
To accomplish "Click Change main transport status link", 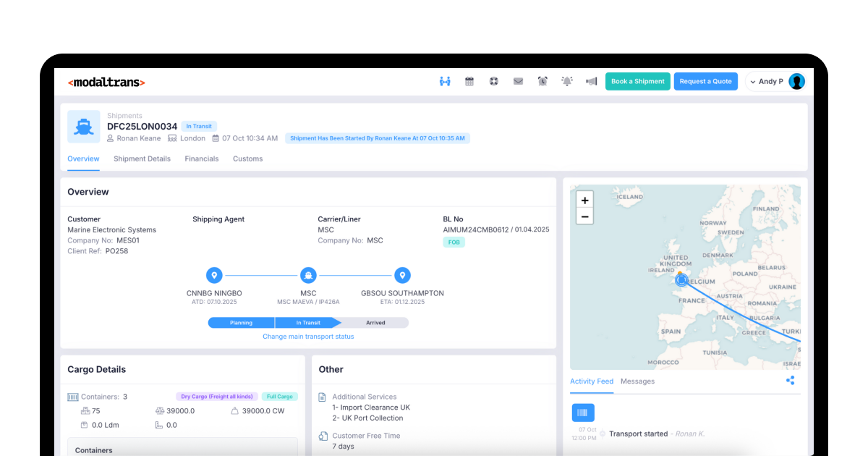I will (308, 337).
